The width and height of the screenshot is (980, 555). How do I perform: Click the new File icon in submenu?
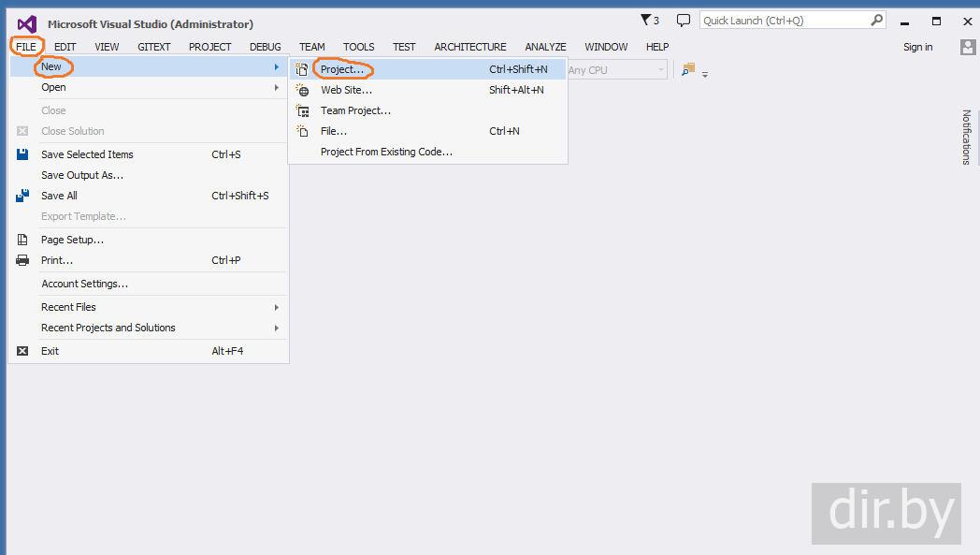coord(302,131)
